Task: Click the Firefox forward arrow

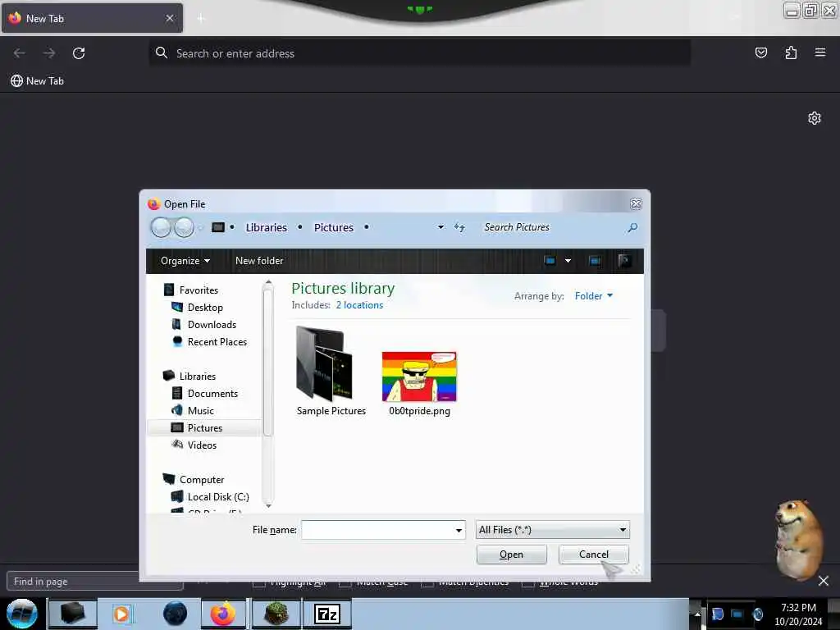Action: click(x=49, y=53)
